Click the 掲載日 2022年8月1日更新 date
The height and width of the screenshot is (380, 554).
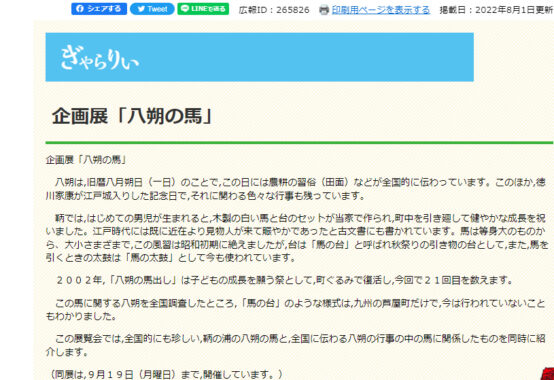pyautogui.click(x=496, y=10)
